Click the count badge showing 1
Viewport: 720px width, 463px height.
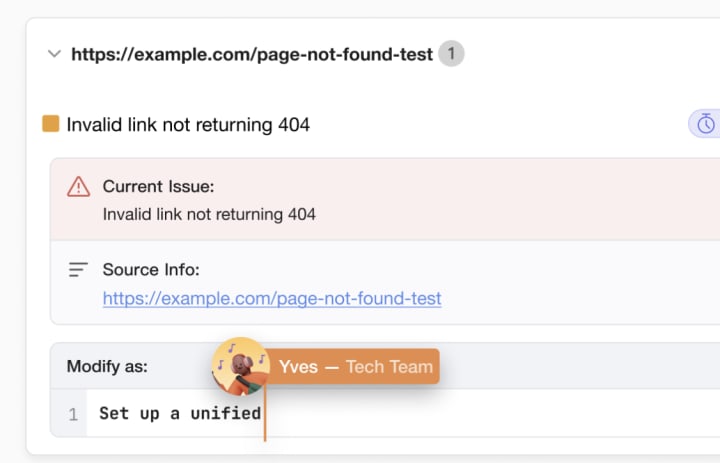tap(451, 54)
